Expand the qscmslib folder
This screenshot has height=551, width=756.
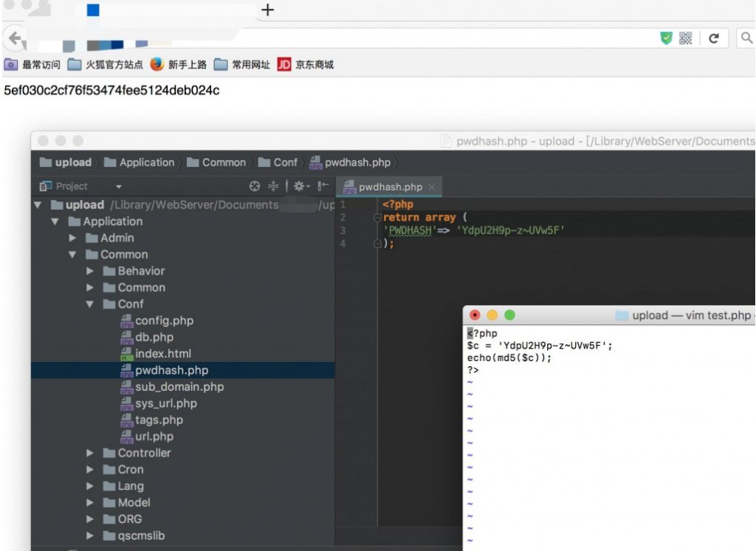click(x=89, y=535)
